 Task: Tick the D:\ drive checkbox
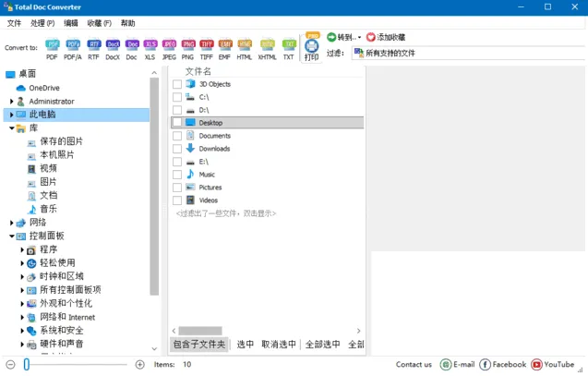click(x=177, y=110)
